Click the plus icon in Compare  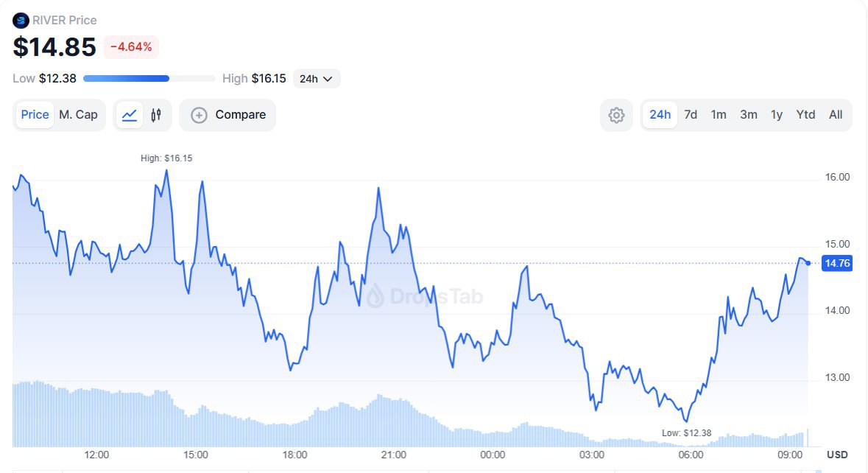(199, 115)
